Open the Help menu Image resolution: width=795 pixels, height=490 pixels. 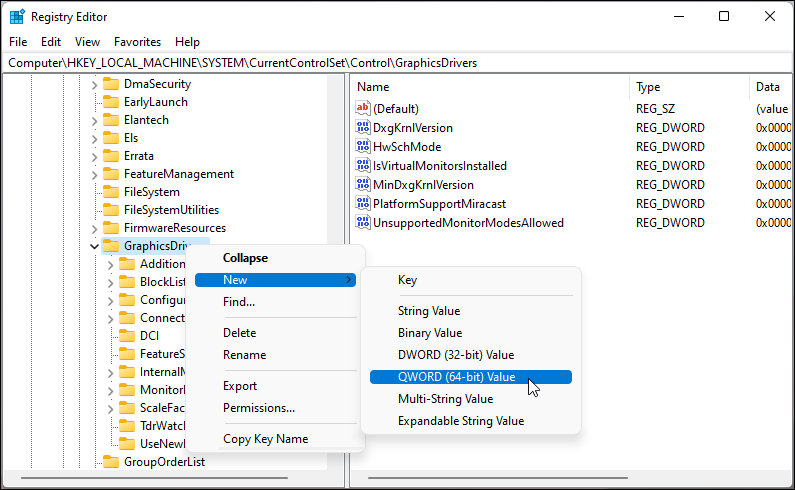click(187, 42)
